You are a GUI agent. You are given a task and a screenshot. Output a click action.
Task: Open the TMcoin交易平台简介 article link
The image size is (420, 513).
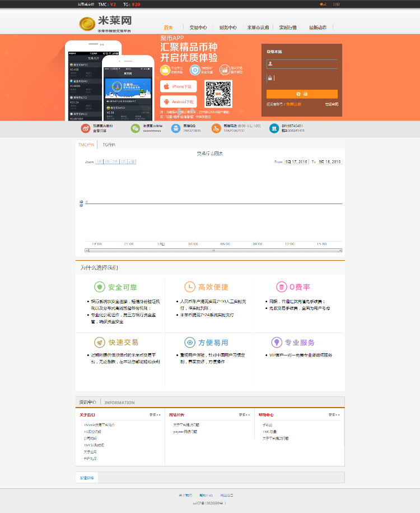[x=99, y=424]
